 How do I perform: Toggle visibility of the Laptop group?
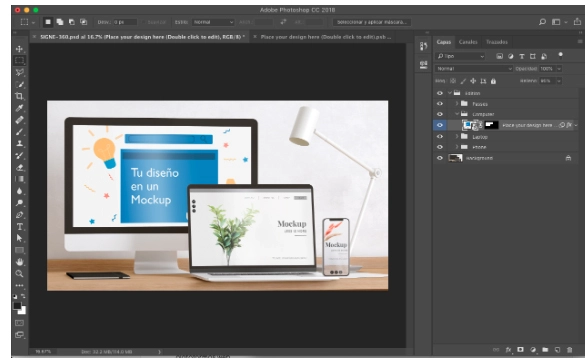(x=440, y=136)
